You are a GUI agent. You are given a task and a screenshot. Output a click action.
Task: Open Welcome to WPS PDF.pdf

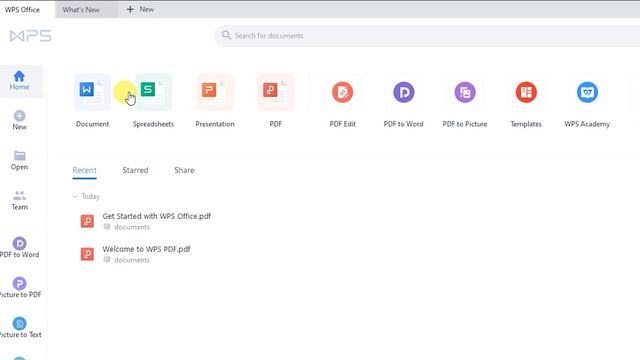146,249
